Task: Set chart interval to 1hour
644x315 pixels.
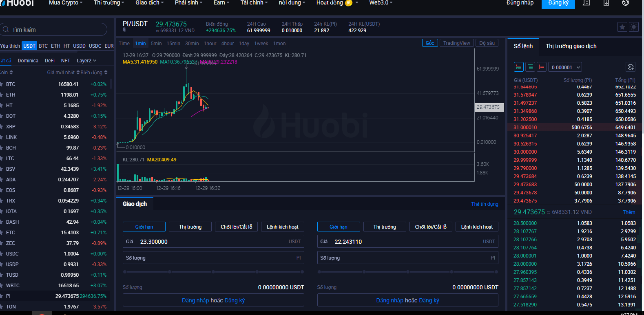Action: coord(210,43)
